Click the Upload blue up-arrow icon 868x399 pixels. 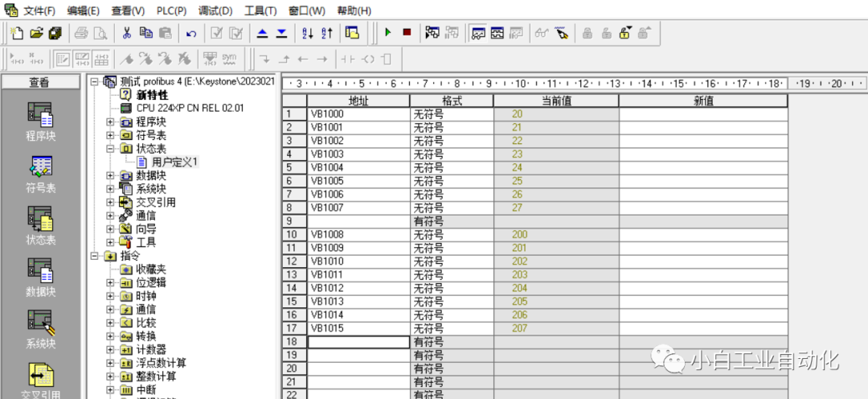[x=263, y=33]
